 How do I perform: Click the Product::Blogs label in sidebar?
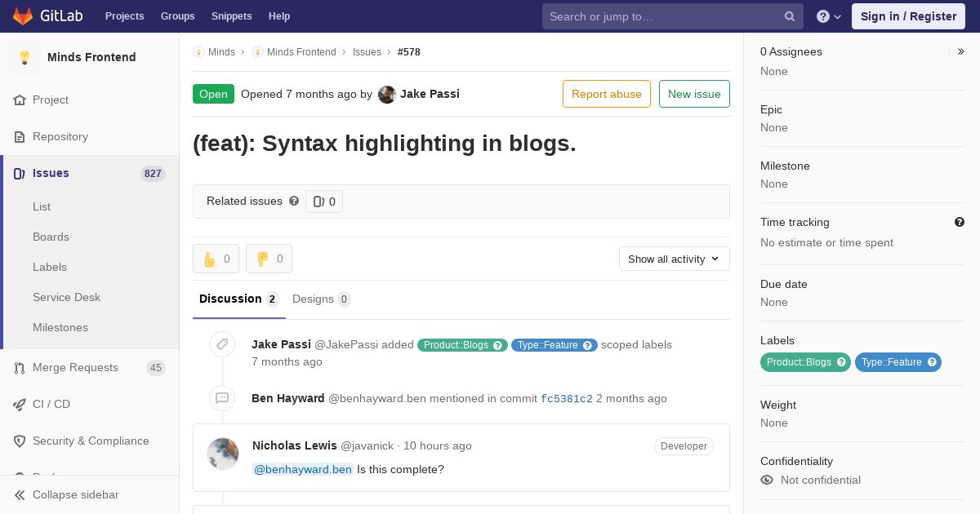coord(805,362)
